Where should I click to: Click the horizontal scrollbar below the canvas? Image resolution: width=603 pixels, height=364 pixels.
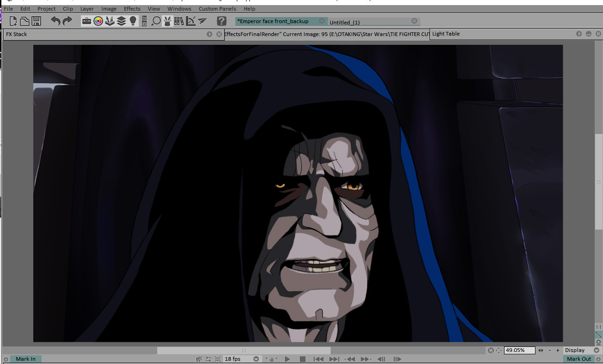244,351
